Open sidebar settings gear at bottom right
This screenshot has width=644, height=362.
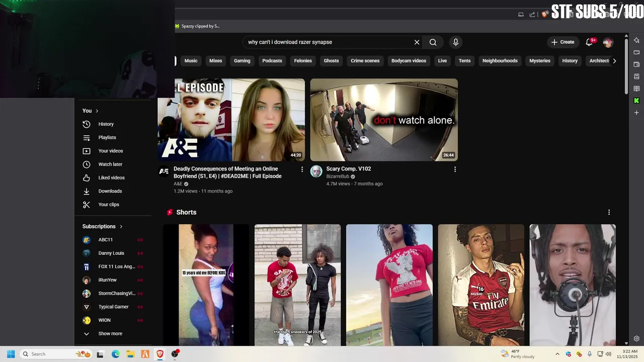636,339
